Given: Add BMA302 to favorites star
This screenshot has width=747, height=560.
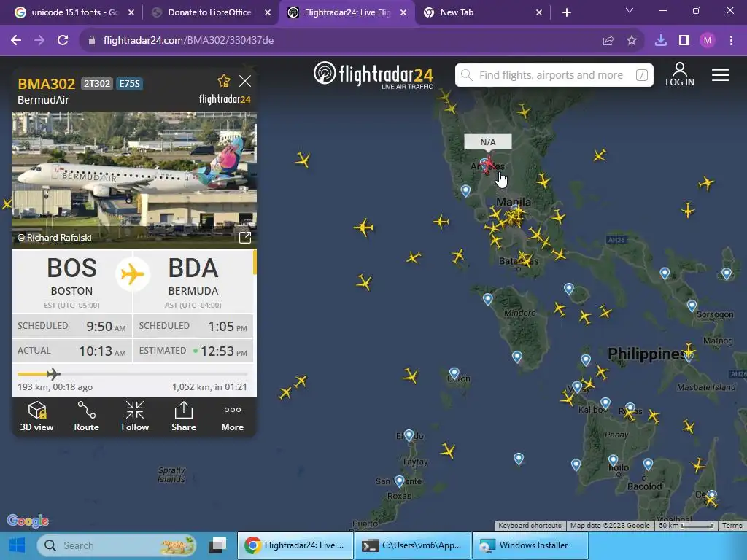Looking at the screenshot, I should coord(224,81).
